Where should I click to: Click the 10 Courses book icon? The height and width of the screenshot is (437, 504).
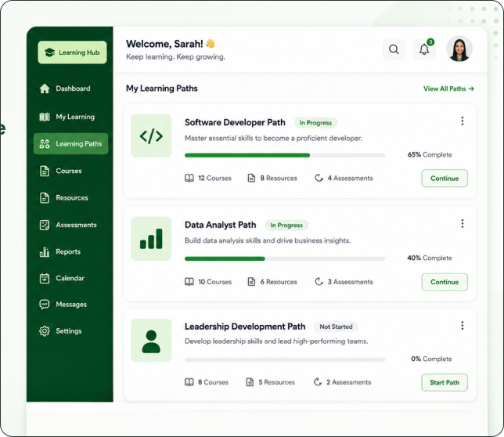(189, 282)
